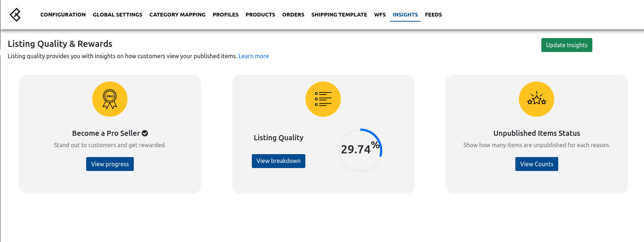Click 'Stand out to customers and get rewarded.'
The image size is (644, 242).
(110, 145)
